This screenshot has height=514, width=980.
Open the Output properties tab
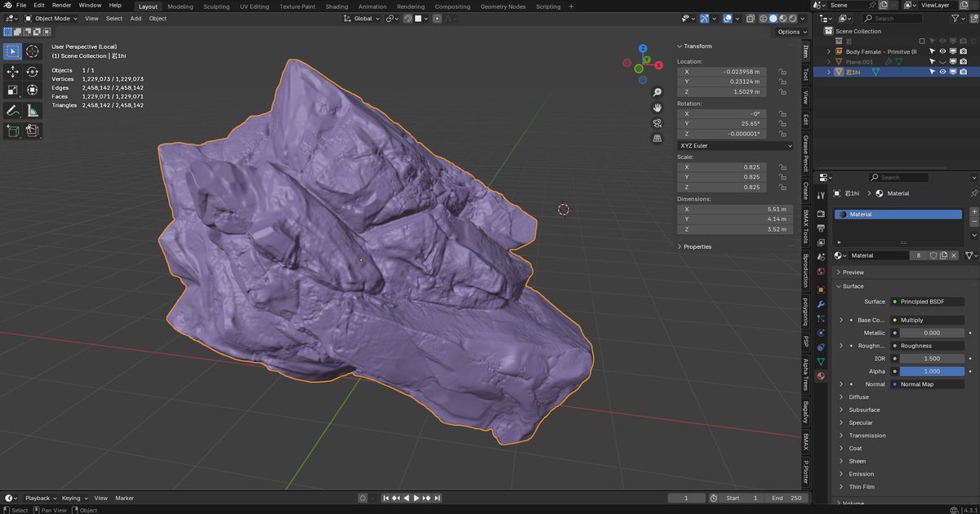point(821,228)
